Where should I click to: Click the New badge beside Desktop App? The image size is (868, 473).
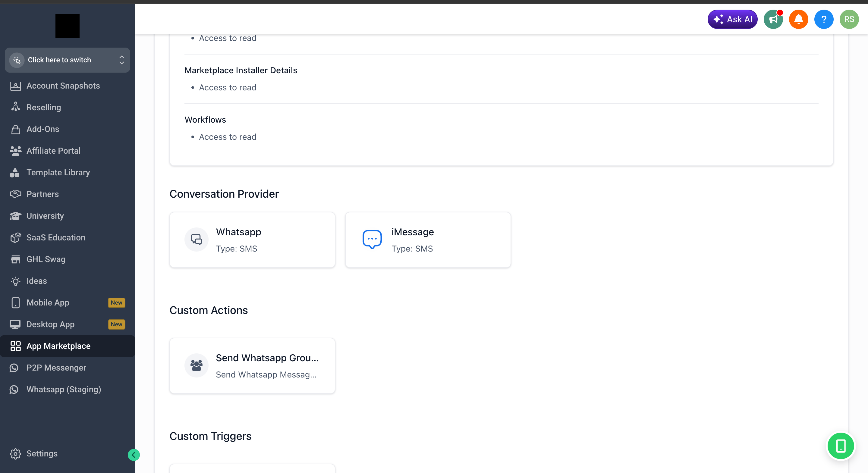[x=117, y=324]
